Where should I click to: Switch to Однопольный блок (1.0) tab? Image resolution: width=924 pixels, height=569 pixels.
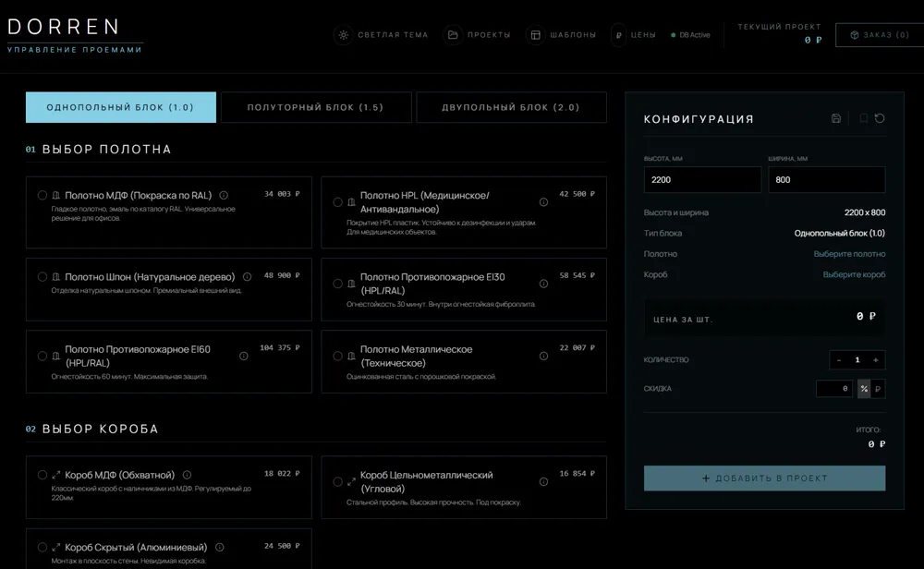(x=121, y=107)
